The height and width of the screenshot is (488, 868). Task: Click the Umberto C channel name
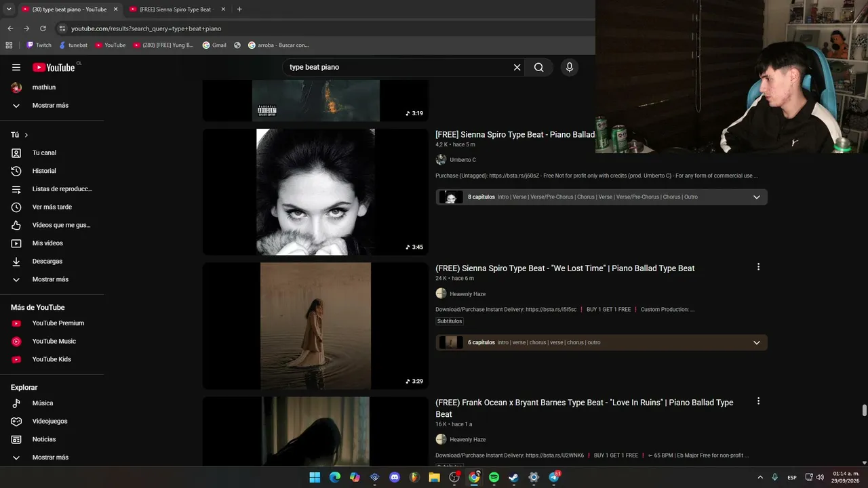tap(462, 160)
